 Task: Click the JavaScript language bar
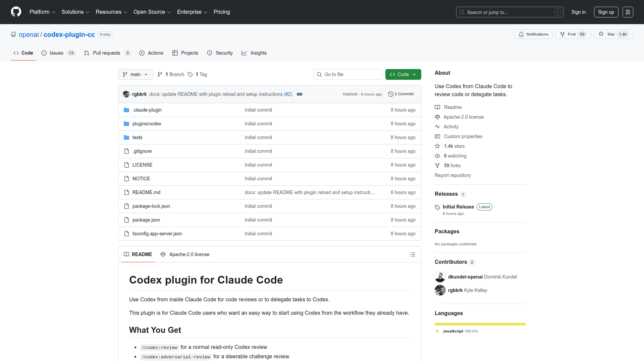480,324
